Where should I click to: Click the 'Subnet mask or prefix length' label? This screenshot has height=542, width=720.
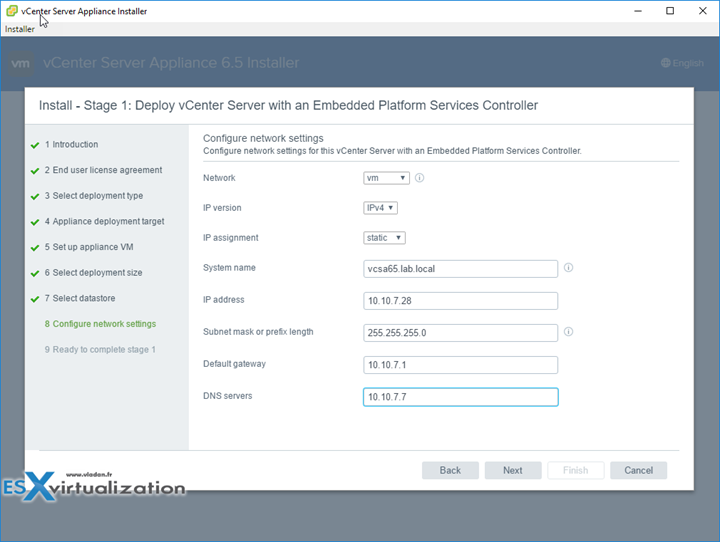pos(258,332)
